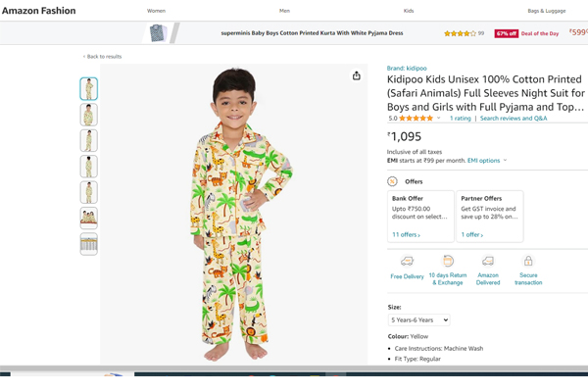Image resolution: width=588 pixels, height=392 pixels.
Task: Click the Back to results link
Action: point(103,57)
